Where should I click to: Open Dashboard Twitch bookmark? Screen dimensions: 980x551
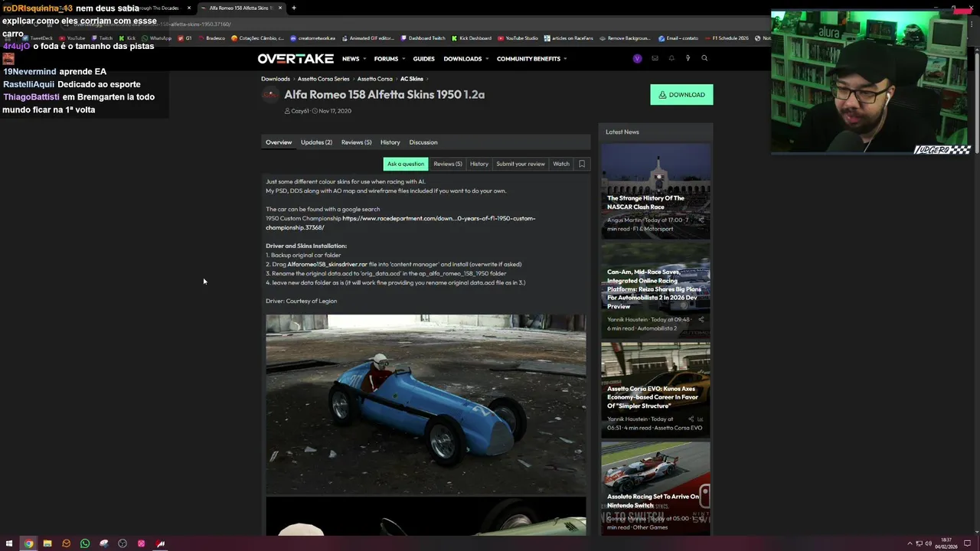(423, 38)
